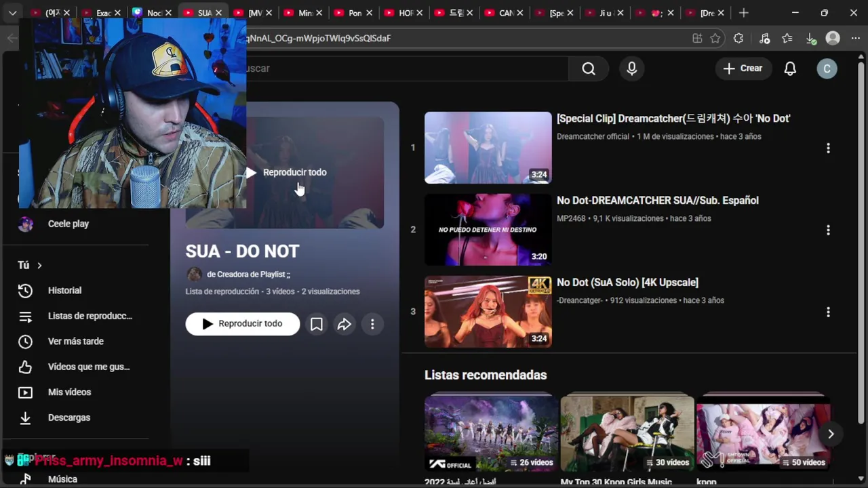
Task: Play the No Dot Sub. Español thumbnail
Action: tap(488, 230)
